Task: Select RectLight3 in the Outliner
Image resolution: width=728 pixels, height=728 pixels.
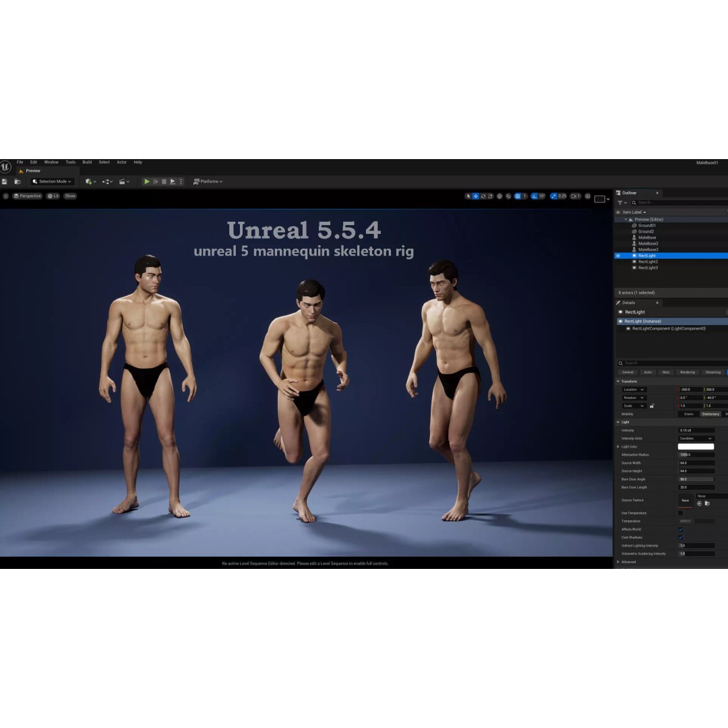Action: click(x=648, y=268)
